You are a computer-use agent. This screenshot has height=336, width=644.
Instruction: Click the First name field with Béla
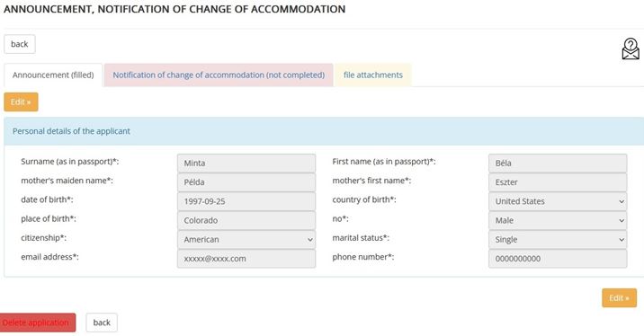tap(558, 164)
